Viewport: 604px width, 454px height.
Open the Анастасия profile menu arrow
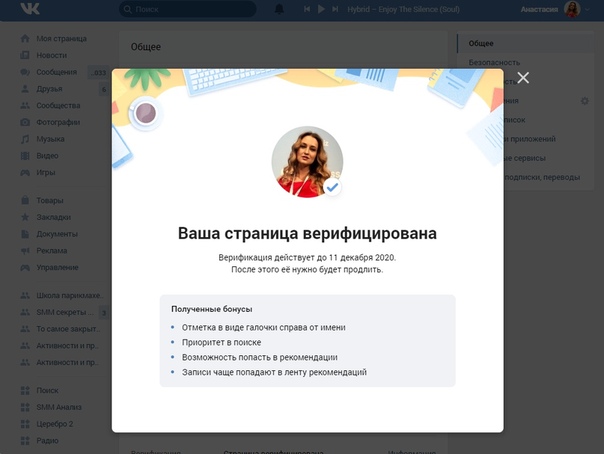[587, 10]
